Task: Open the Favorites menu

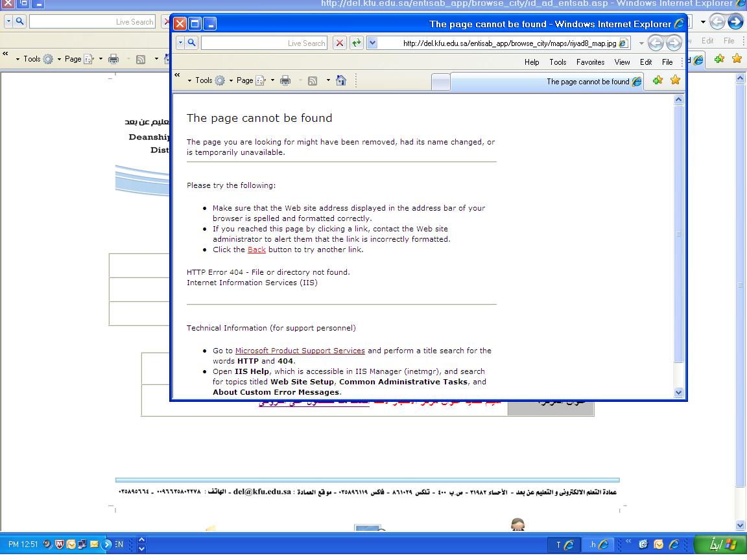Action: point(590,62)
